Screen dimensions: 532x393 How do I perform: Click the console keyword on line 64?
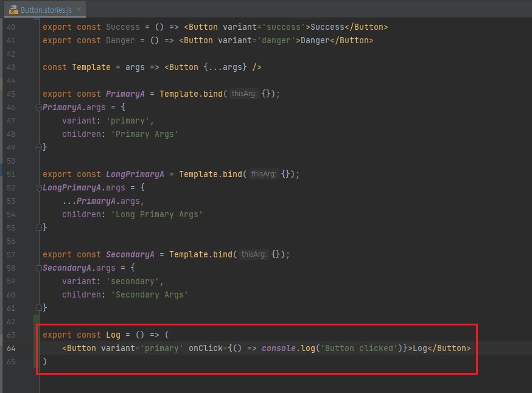coord(278,348)
